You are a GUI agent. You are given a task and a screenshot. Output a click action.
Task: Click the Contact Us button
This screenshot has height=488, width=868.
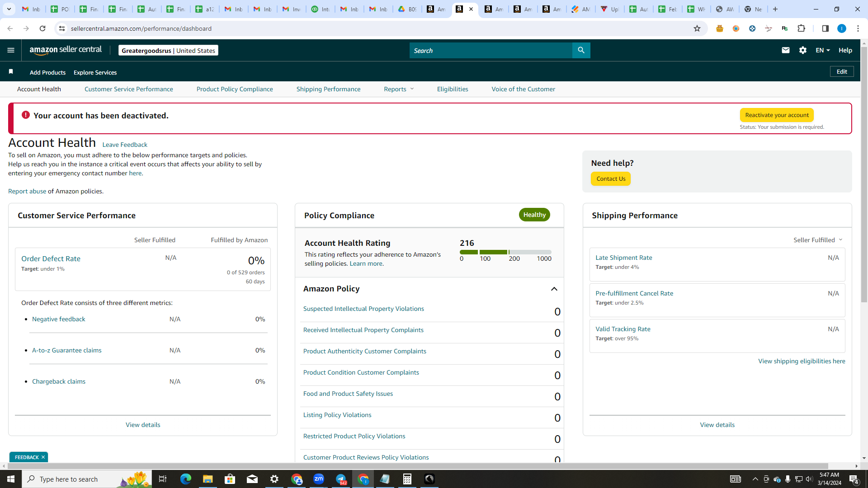(x=611, y=179)
